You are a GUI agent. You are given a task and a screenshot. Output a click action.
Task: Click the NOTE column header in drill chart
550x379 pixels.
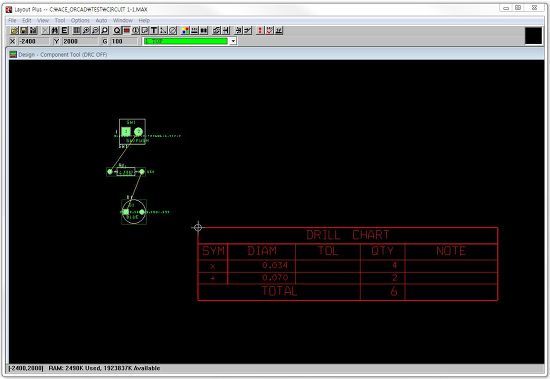tap(451, 251)
